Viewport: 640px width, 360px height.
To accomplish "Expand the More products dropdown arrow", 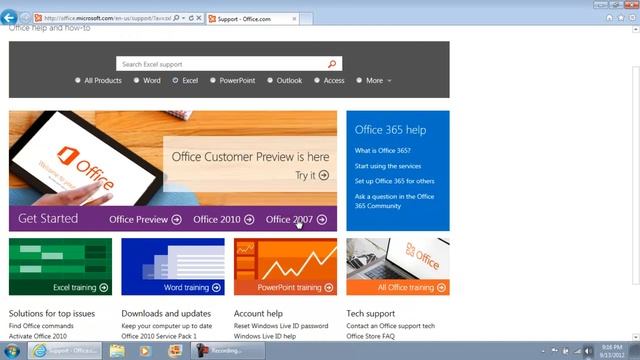I will point(389,81).
